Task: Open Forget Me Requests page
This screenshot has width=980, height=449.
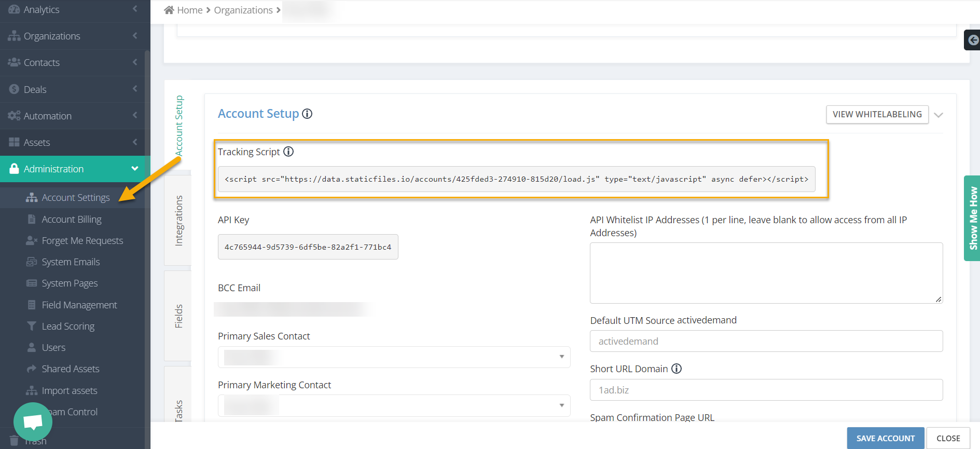Action: tap(82, 240)
